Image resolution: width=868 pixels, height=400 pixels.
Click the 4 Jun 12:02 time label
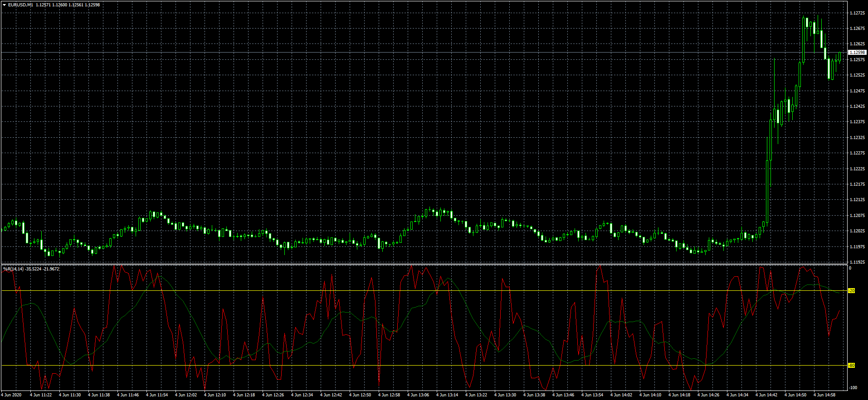(186, 395)
